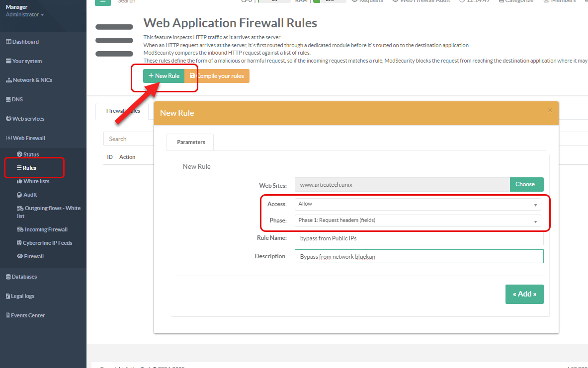This screenshot has height=368, width=588.
Task: Expand the Administrator user menu
Action: pyautogui.click(x=24, y=15)
